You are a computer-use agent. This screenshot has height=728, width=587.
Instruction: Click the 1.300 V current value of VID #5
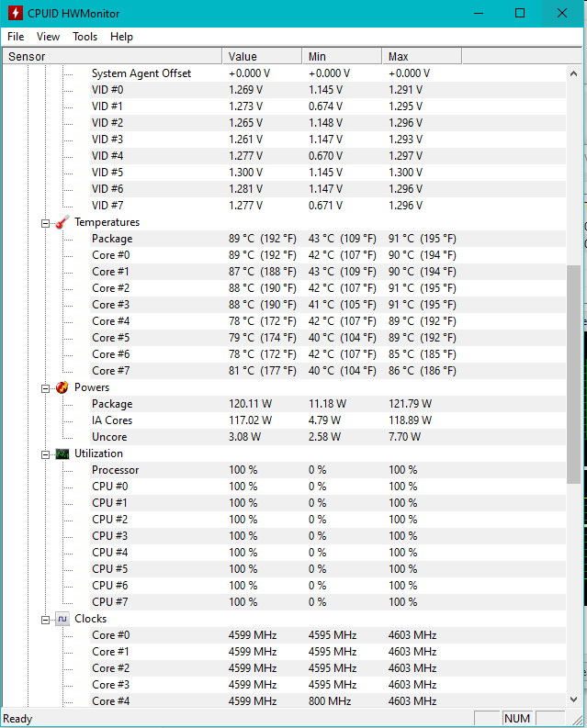click(245, 173)
